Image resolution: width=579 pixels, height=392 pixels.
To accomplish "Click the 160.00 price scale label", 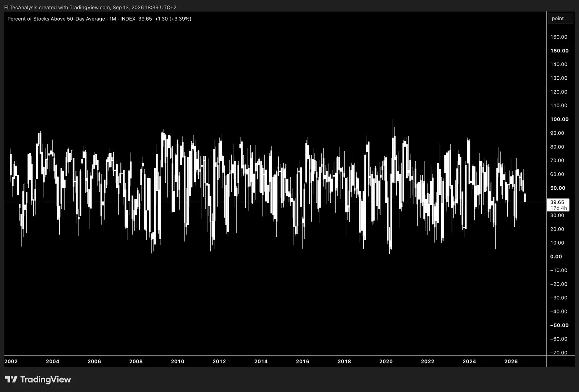I will coord(559,37).
